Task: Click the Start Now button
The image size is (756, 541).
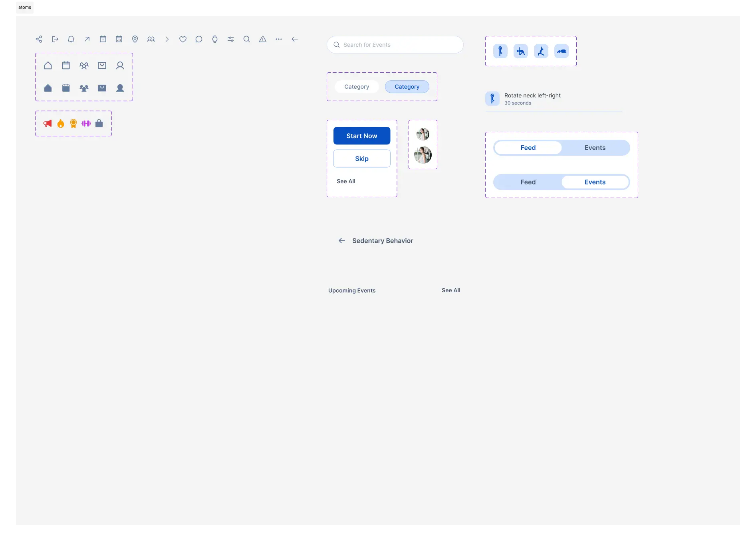Action: [x=362, y=136]
